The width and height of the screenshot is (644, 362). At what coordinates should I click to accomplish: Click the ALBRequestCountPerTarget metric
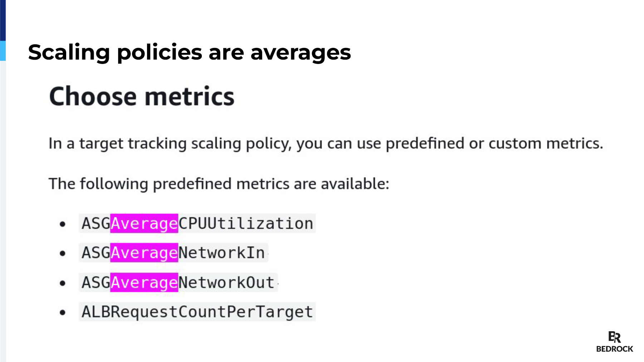pyautogui.click(x=197, y=312)
